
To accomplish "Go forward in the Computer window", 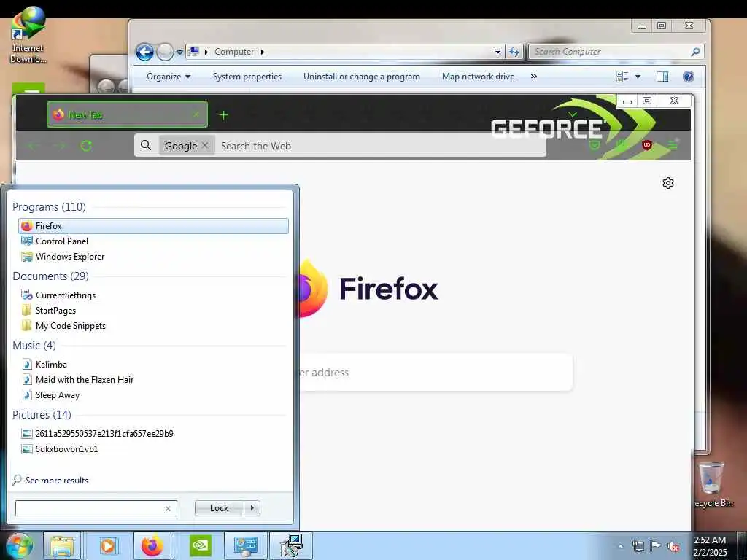I will click(x=165, y=52).
